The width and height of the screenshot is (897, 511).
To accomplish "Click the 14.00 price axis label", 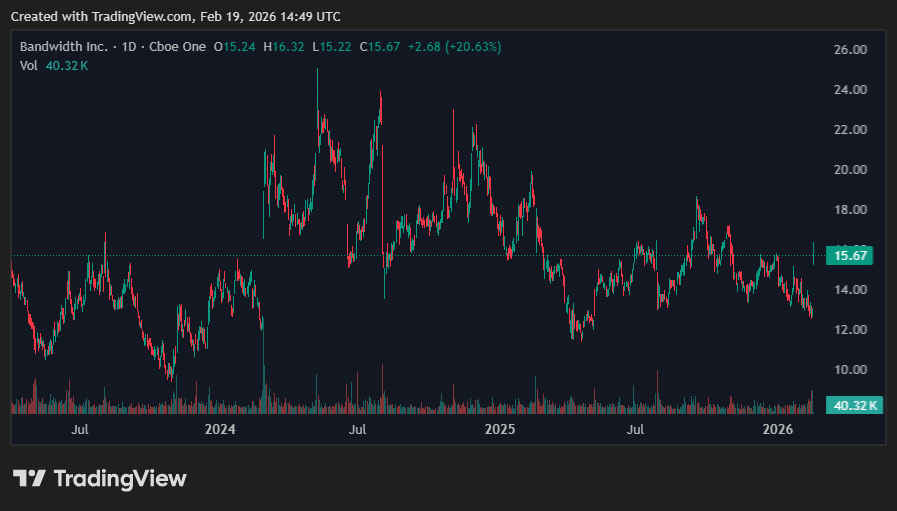I will click(851, 290).
